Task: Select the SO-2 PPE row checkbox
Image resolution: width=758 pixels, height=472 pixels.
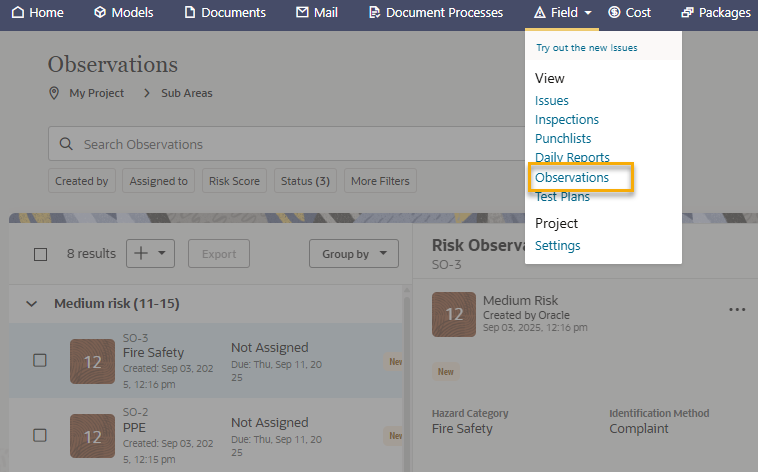Action: pos(40,435)
